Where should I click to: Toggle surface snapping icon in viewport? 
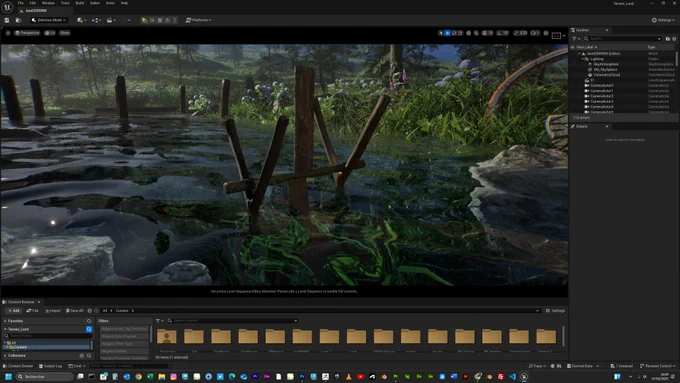476,33
